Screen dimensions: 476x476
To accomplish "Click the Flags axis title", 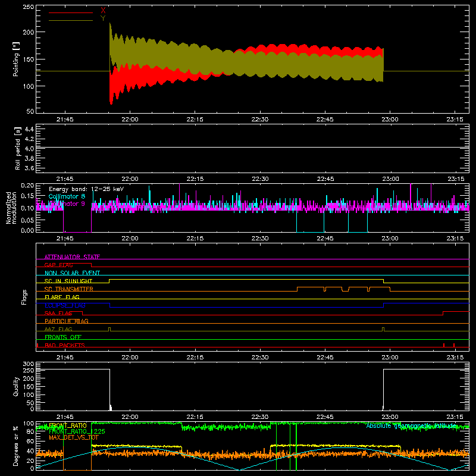I will [x=24, y=297].
